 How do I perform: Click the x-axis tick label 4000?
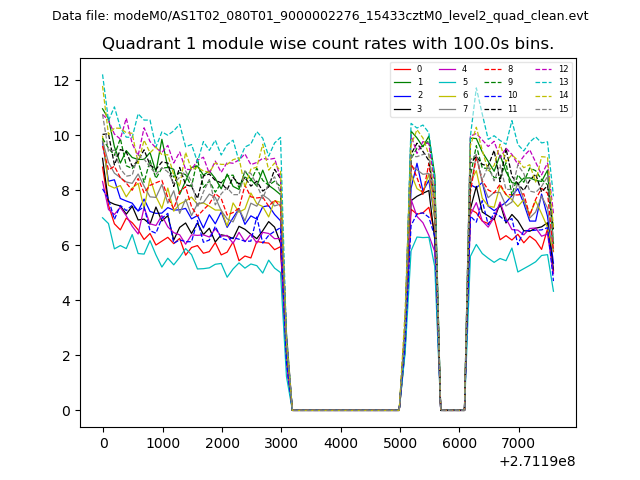click(340, 442)
